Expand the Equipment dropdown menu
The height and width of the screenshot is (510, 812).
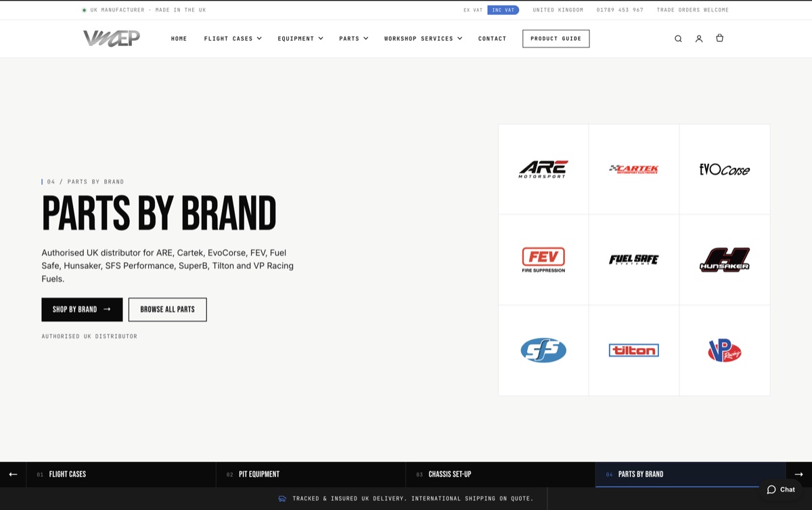[300, 39]
